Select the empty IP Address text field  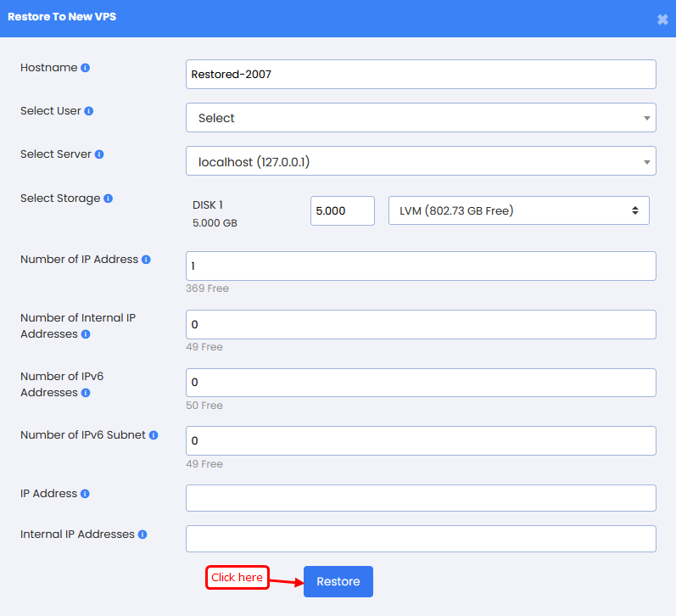[x=421, y=498]
